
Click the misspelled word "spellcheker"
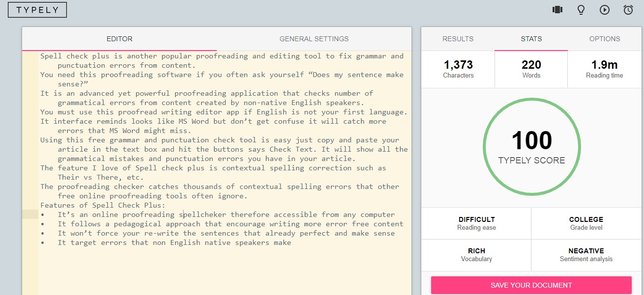tap(203, 215)
